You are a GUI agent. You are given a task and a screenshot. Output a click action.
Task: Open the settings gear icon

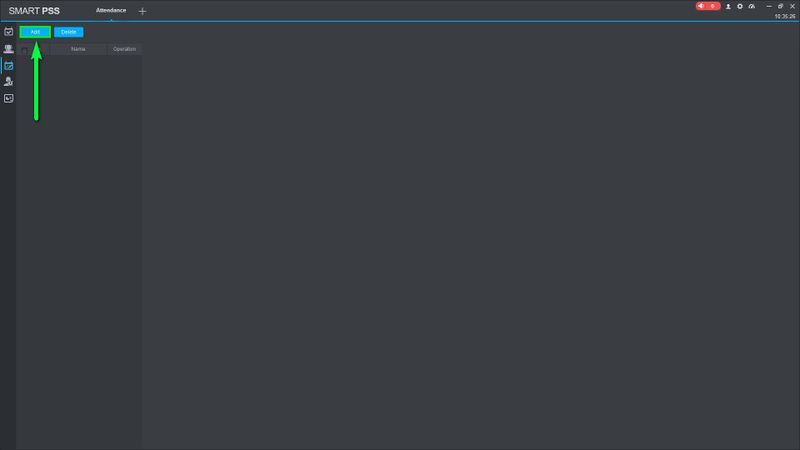(740, 7)
